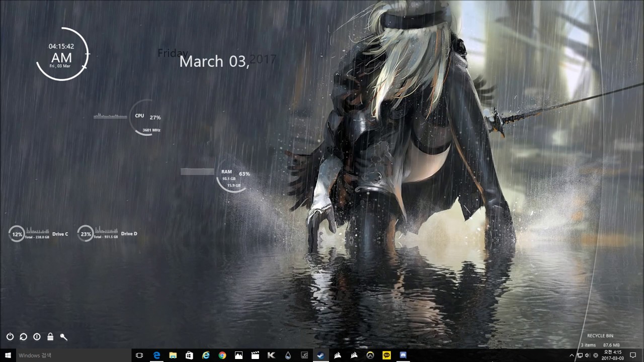Open the Windows Start menu
The image size is (644, 362).
click(8, 355)
